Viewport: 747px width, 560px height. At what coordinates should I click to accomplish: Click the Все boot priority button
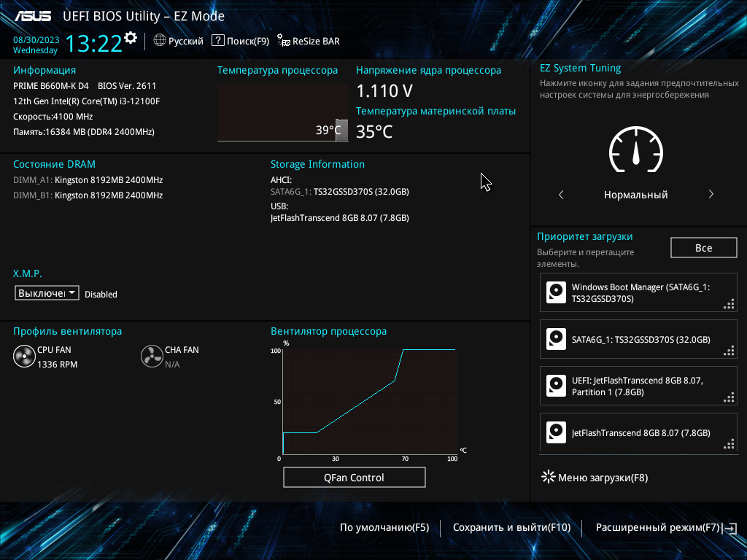coord(704,248)
